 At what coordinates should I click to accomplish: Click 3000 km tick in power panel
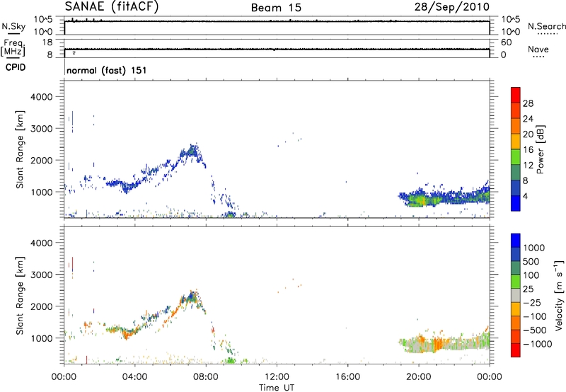pyautogui.click(x=42, y=129)
